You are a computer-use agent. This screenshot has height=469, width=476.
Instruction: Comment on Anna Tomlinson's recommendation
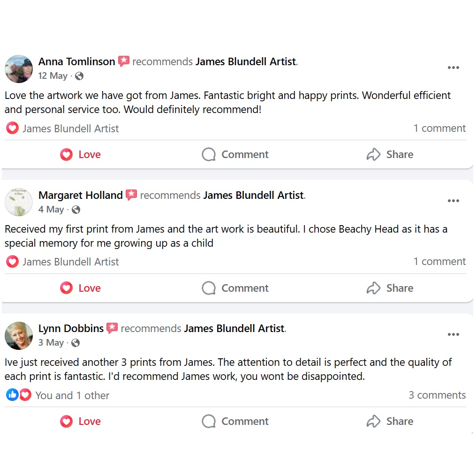coord(235,155)
